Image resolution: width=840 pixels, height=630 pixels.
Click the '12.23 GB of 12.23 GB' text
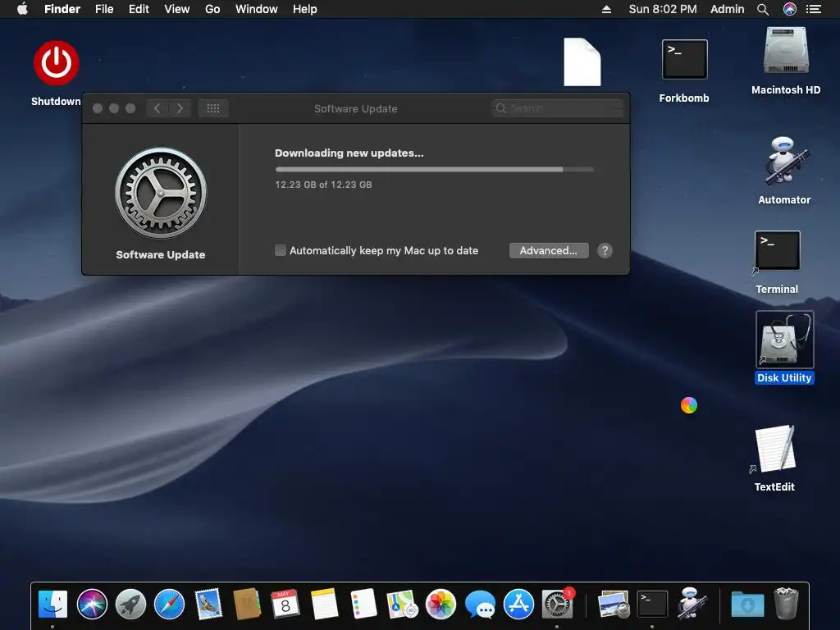pos(323,185)
